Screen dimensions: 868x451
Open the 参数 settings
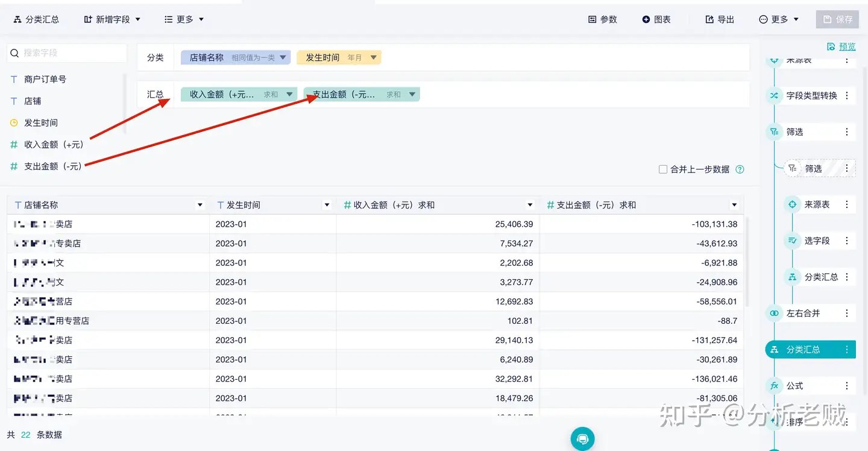(603, 19)
